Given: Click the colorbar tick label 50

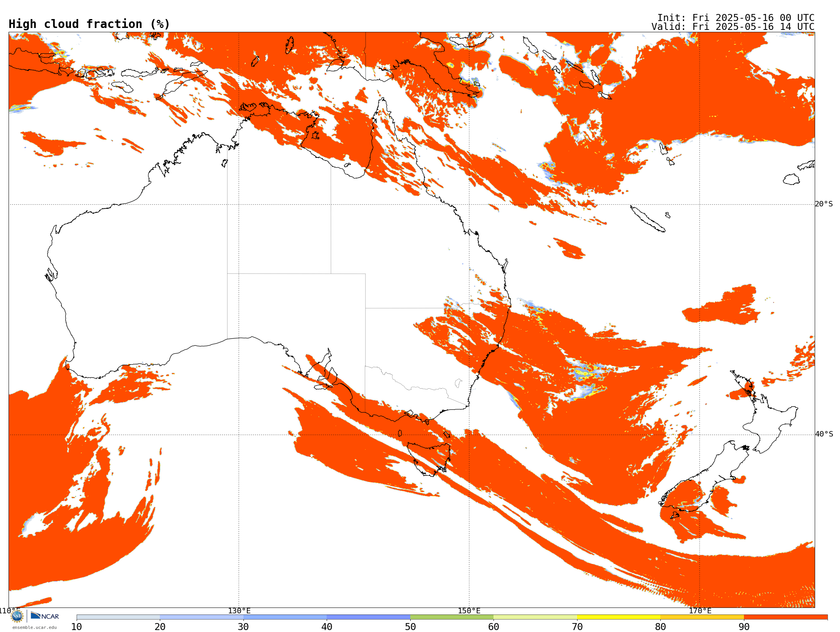Looking at the screenshot, I should 410,627.
